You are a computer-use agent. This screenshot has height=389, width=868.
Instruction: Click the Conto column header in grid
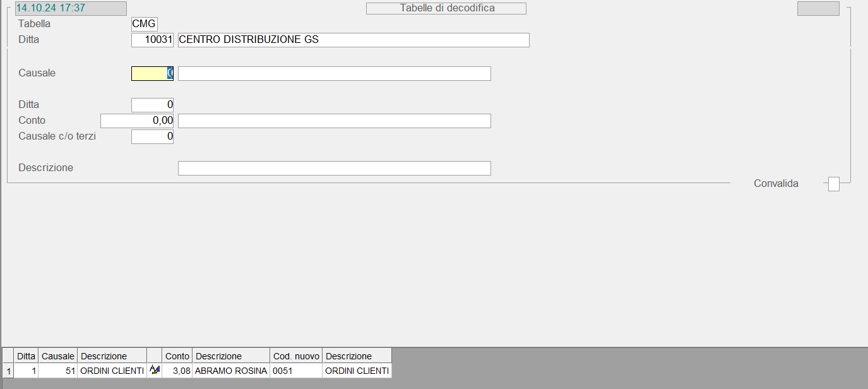(177, 356)
